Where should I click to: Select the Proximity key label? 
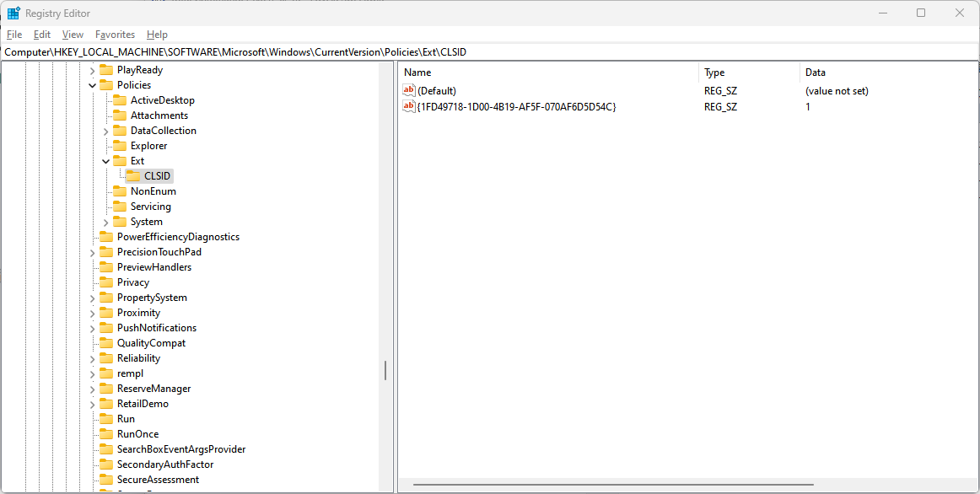(139, 313)
